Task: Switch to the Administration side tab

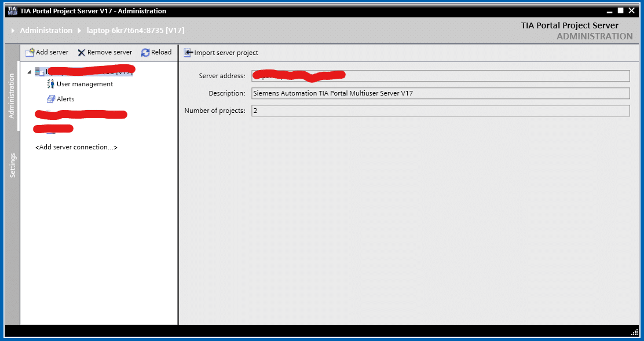Action: point(12,96)
